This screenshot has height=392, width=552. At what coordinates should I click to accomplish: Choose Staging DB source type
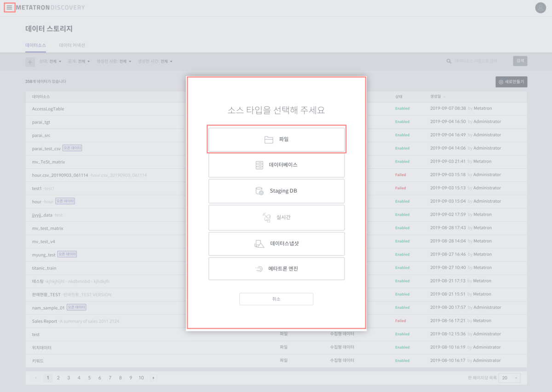point(276,191)
